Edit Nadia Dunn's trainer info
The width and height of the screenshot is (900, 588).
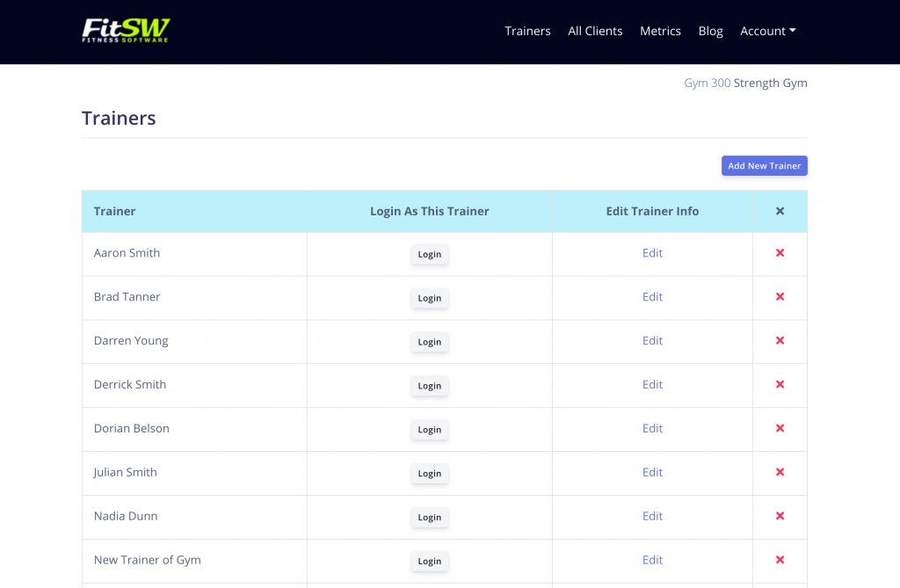[652, 516]
